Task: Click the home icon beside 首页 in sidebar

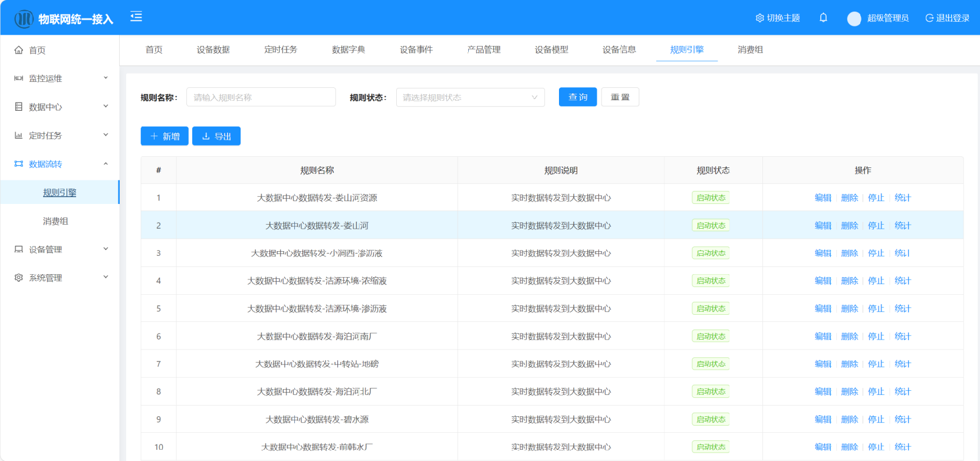Action: coord(19,50)
